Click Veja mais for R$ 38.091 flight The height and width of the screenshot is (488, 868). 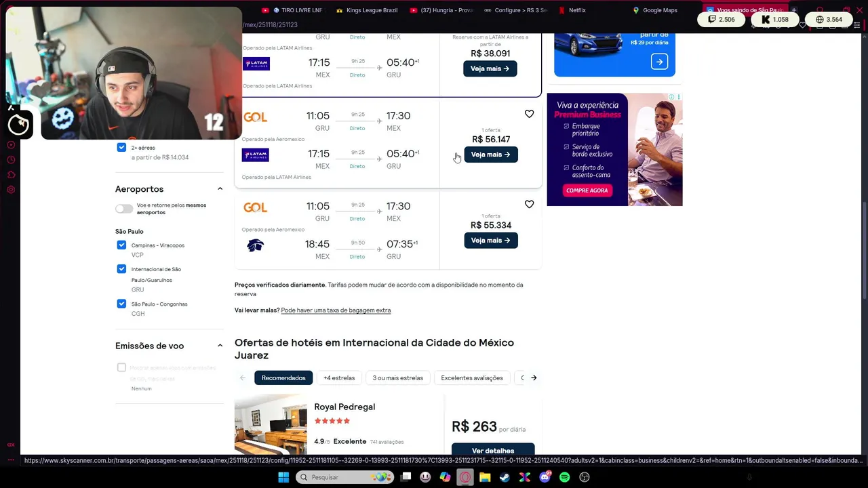click(x=490, y=68)
